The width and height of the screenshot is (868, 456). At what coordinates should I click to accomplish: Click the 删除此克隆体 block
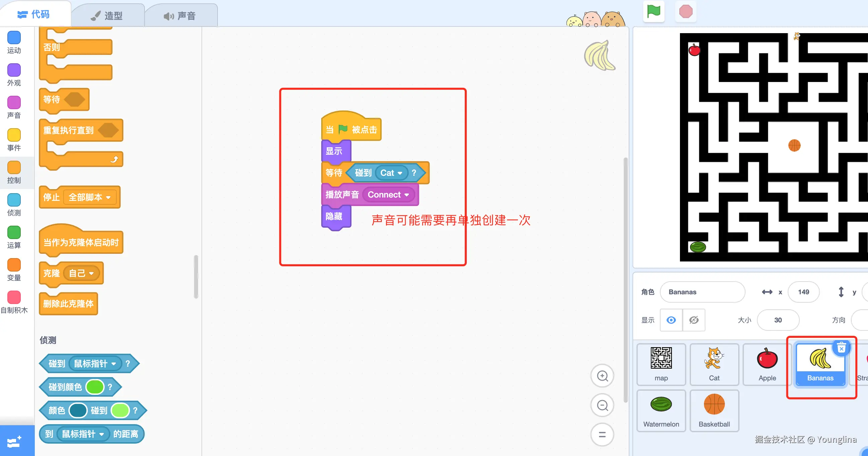point(68,304)
